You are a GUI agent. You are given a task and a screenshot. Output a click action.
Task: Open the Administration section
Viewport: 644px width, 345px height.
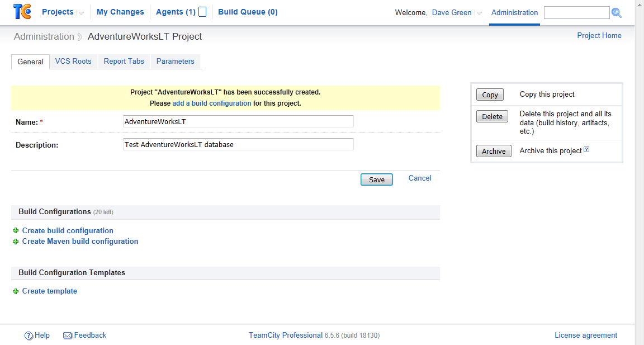(x=515, y=13)
